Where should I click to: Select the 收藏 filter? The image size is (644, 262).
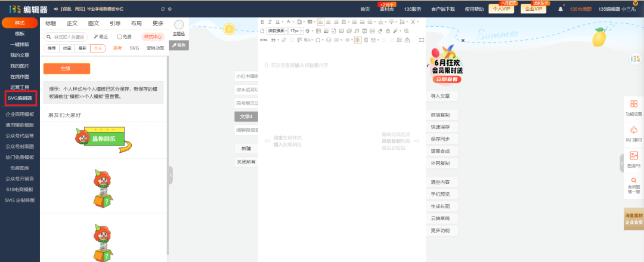[x=67, y=48]
